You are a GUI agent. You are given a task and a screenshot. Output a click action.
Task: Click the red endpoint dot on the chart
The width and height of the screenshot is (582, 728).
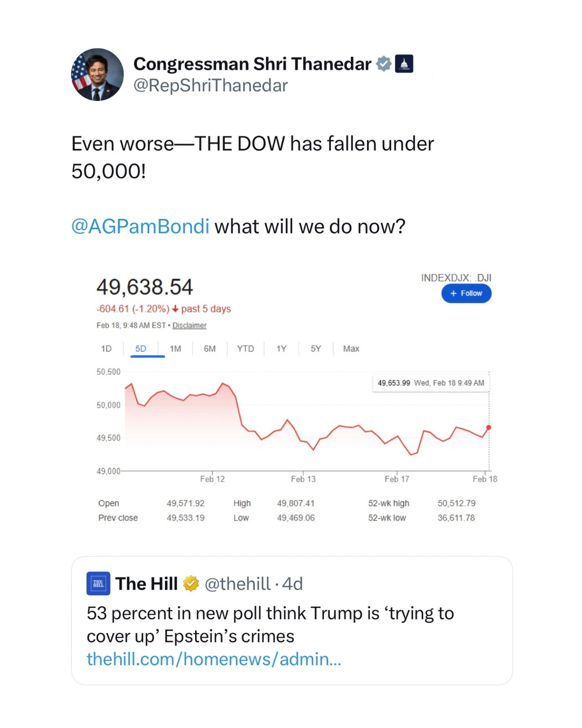(489, 428)
